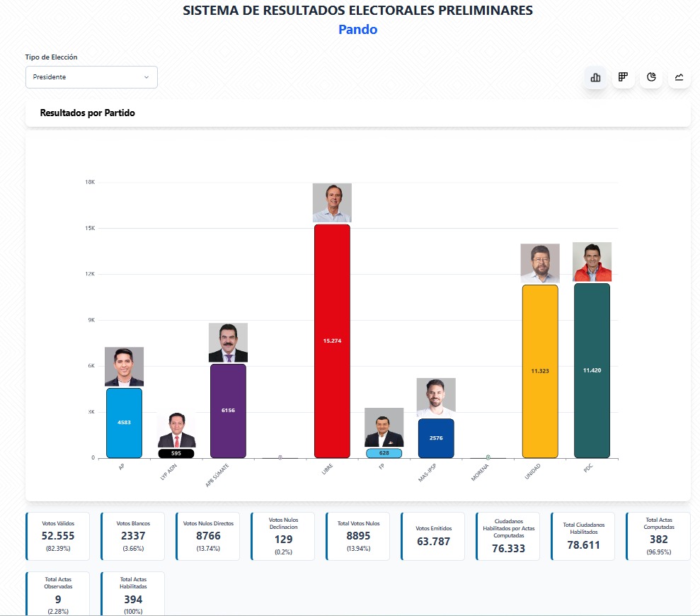Click the dark blue MAS-IPSP bar
Screen dimensions: 700x616
click(x=436, y=438)
